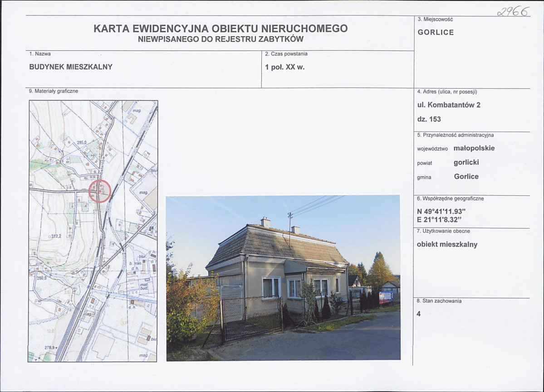Screen dimensions: 544x392
Task: Click the subtitle 'NIEWPISANEGO DO REJESTRU ZABYTKÓW'
Action: coord(221,39)
